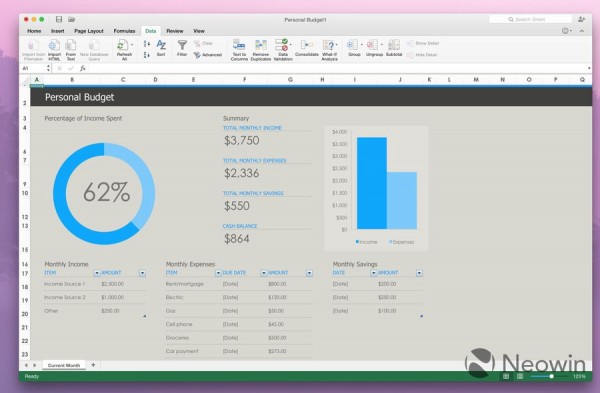
Task: Click the Hide Detail button
Action: tap(422, 55)
